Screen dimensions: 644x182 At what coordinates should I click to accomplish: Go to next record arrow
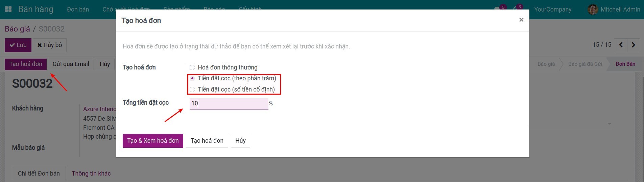coord(634,45)
